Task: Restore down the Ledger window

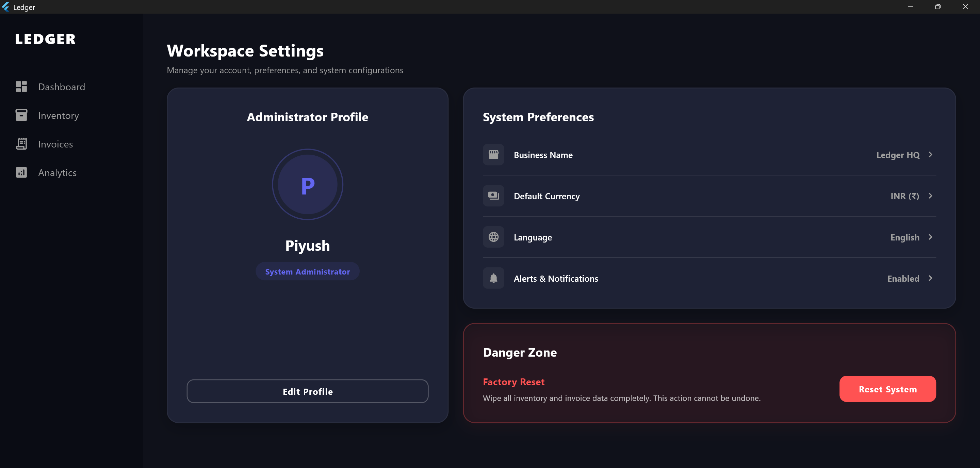Action: (x=938, y=6)
